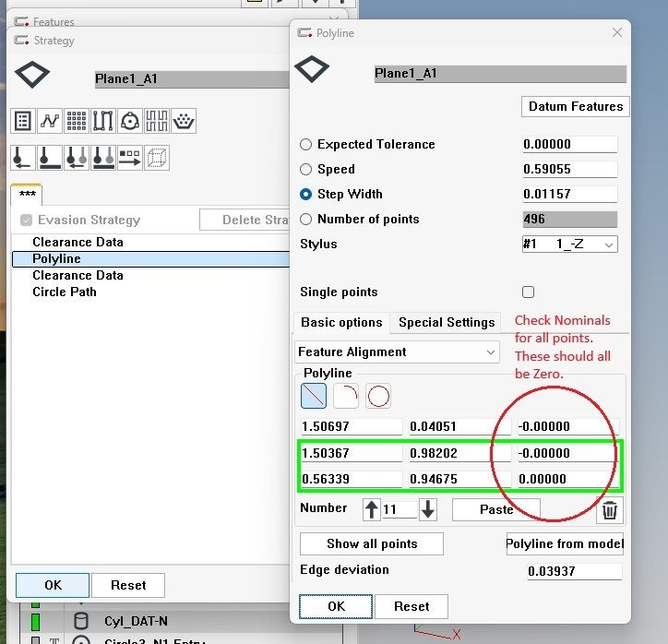Select the straight line polyline segment icon
The width and height of the screenshot is (668, 644).
314,397
